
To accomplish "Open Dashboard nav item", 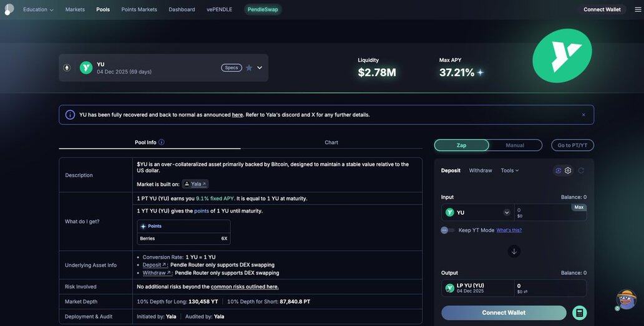I will pyautogui.click(x=182, y=9).
